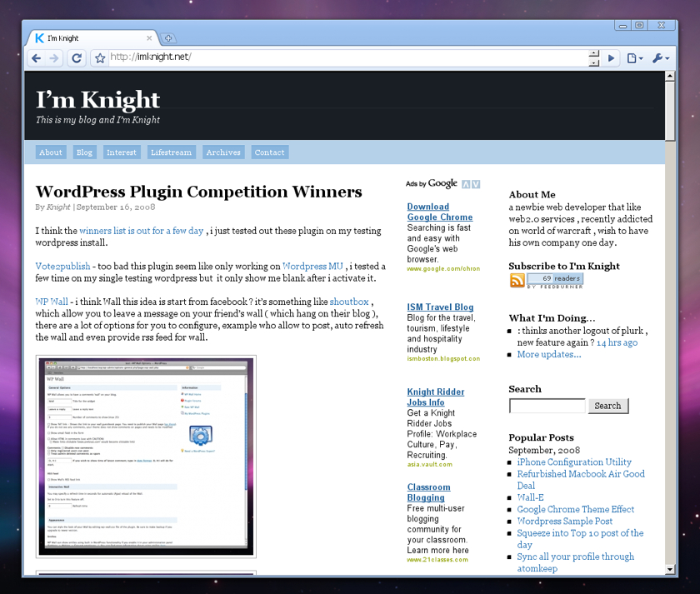This screenshot has height=594, width=700.
Task: Click the Ads by Google label
Action: (432, 183)
